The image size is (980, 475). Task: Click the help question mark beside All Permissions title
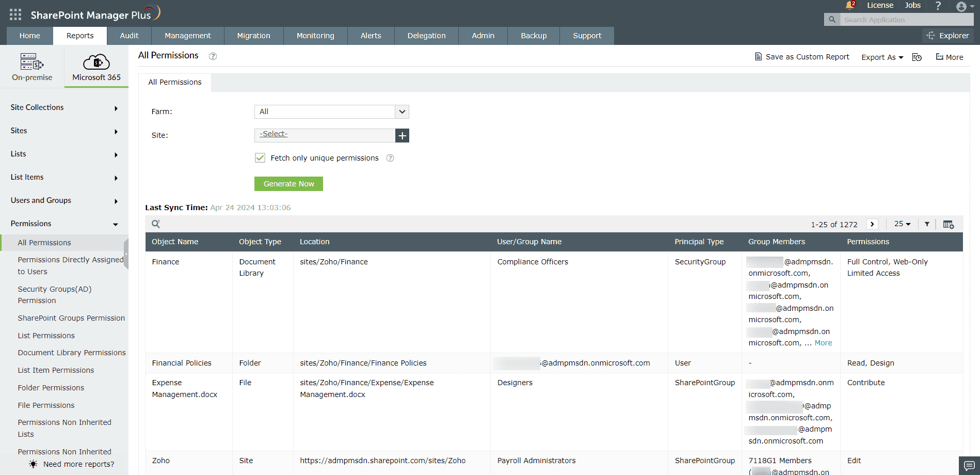[x=212, y=56]
